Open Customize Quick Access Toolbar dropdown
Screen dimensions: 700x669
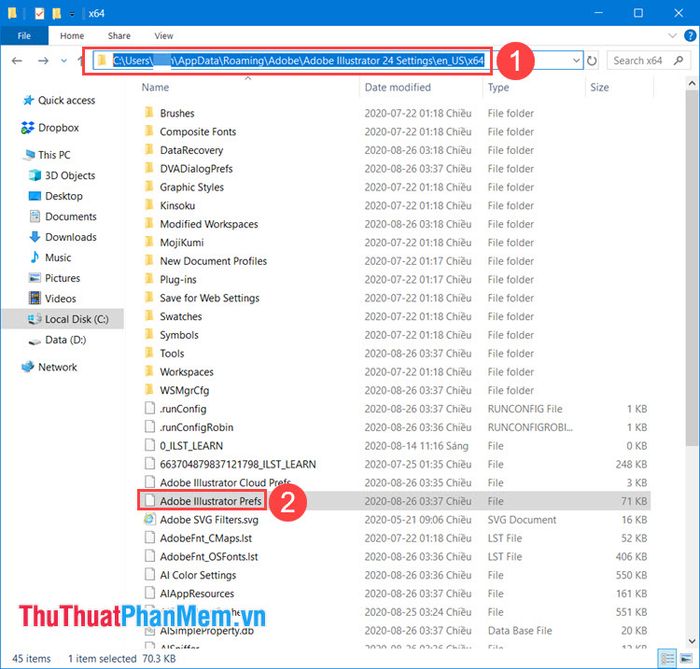(72, 14)
